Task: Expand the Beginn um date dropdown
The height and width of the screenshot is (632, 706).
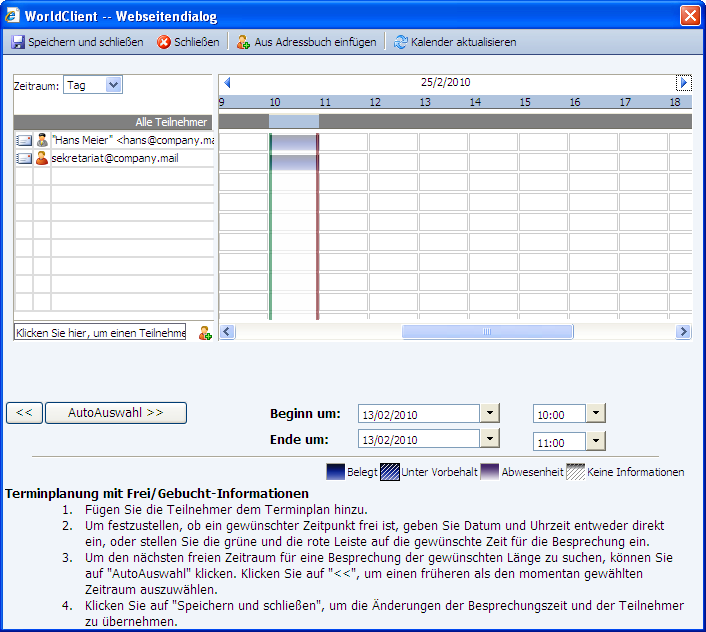Action: (x=490, y=413)
